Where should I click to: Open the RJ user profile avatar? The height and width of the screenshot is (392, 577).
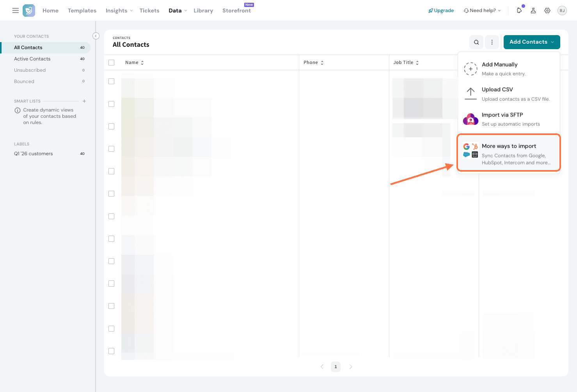(x=562, y=11)
